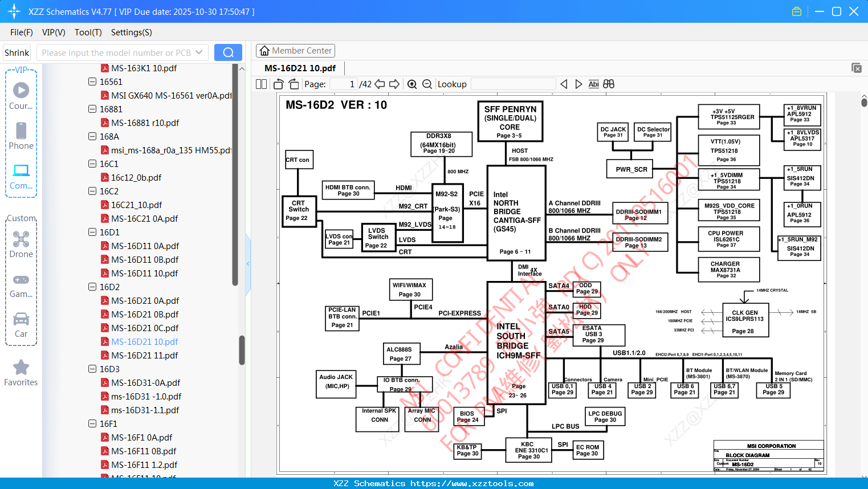Collapse the 16F1 tree folder
This screenshot has height=489, width=868.
pyautogui.click(x=92, y=423)
